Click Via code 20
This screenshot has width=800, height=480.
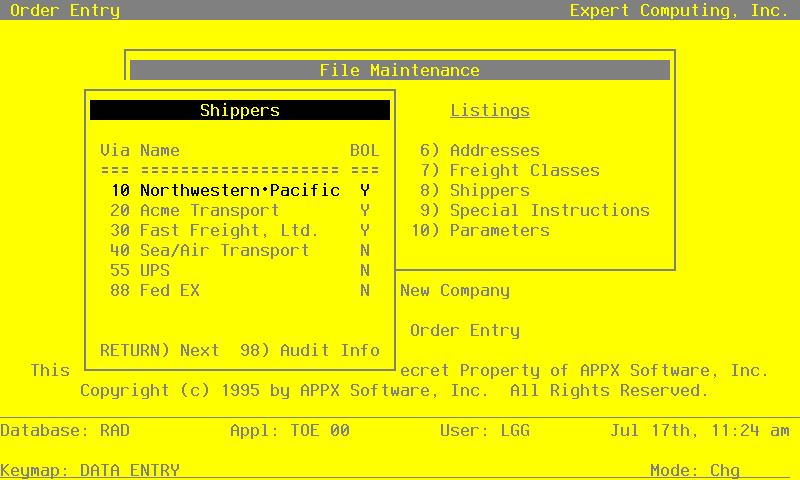[120, 210]
